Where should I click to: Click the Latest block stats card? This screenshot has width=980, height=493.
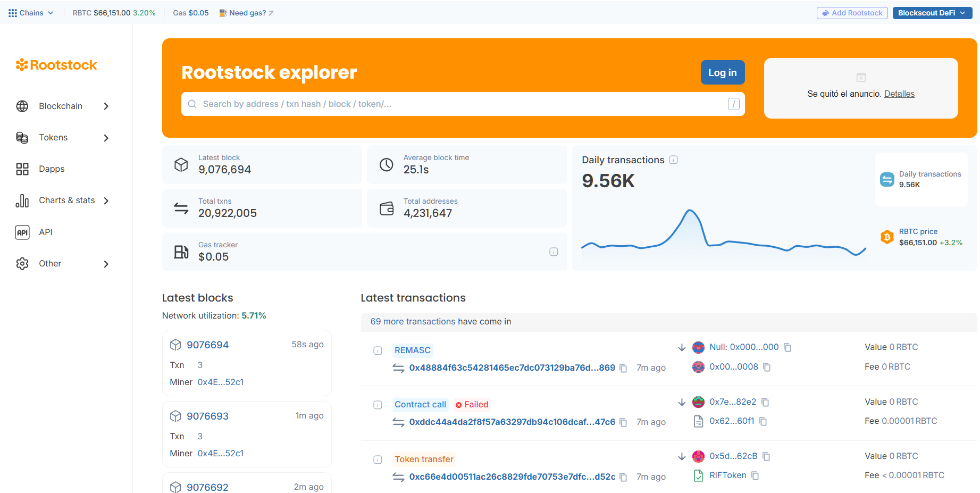click(x=262, y=165)
